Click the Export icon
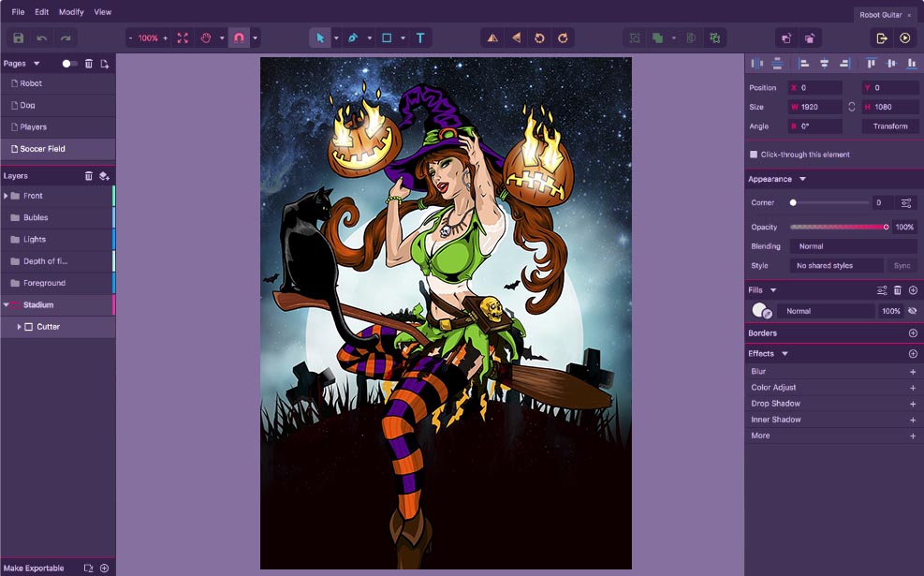This screenshot has width=924, height=576. 882,38
